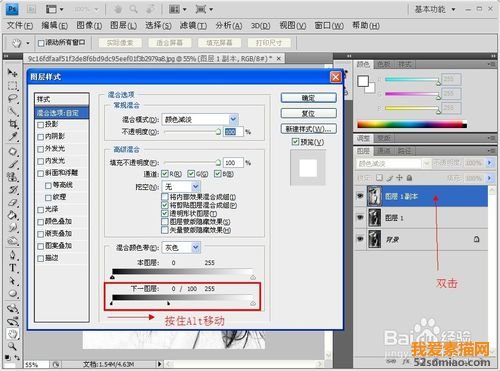Click the foreground color swatch in Color panel
The width and height of the screenshot is (500, 371).
pos(363,81)
